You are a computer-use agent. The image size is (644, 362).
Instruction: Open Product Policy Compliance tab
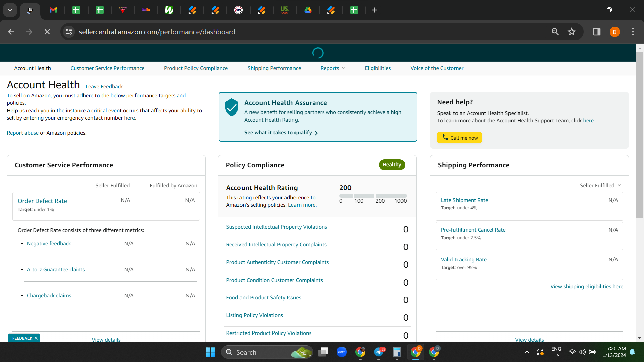(196, 68)
